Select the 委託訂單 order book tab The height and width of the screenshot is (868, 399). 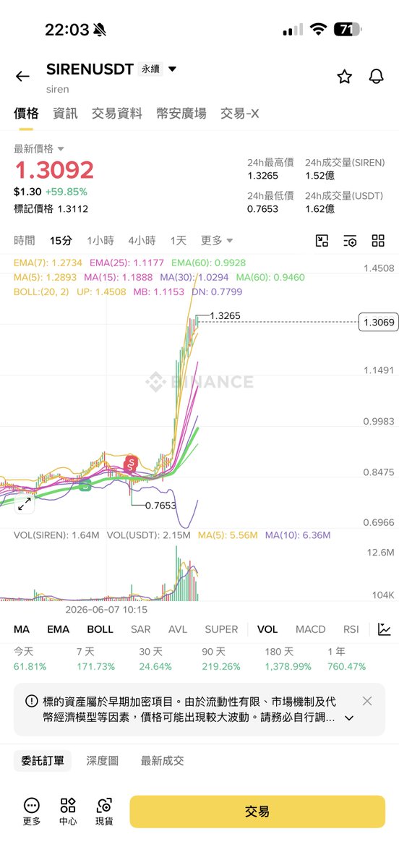(x=43, y=760)
